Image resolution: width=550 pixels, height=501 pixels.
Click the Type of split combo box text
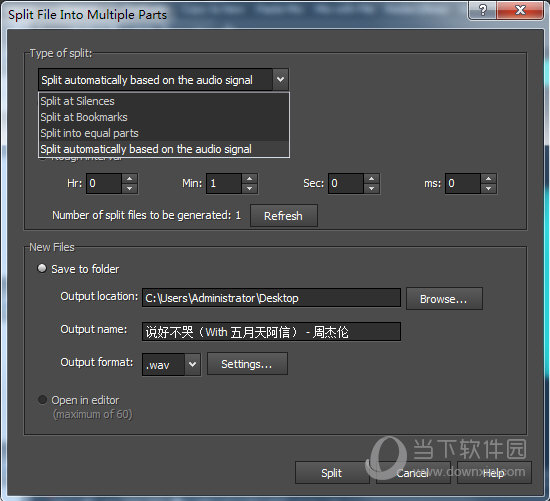155,80
